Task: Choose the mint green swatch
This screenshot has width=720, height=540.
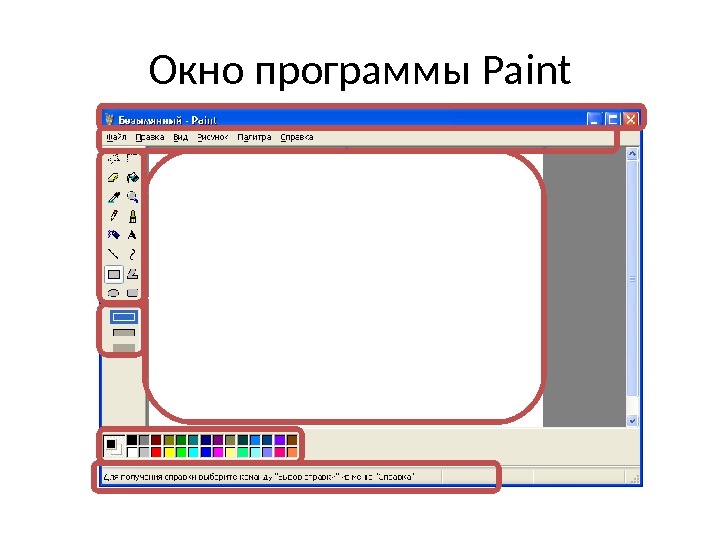Action: point(243,452)
